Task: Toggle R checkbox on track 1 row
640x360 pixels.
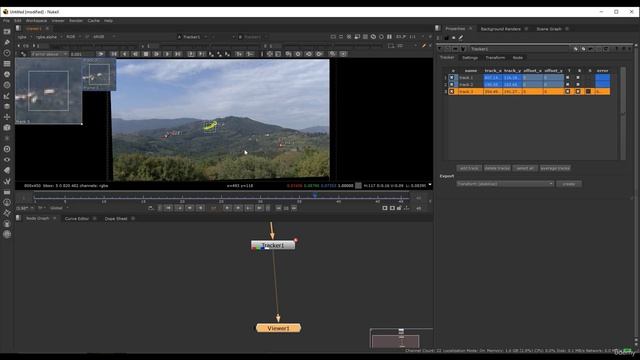Action: pyautogui.click(x=578, y=78)
